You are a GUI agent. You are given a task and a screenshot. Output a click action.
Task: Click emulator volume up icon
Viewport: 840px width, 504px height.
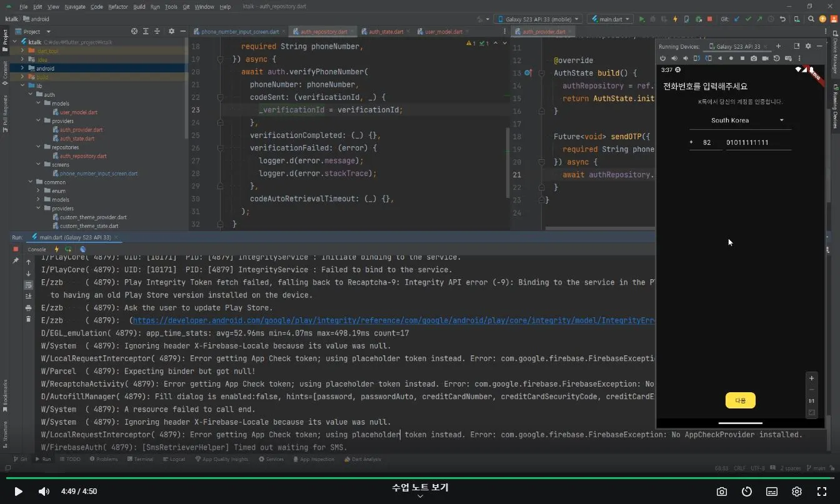[674, 58]
